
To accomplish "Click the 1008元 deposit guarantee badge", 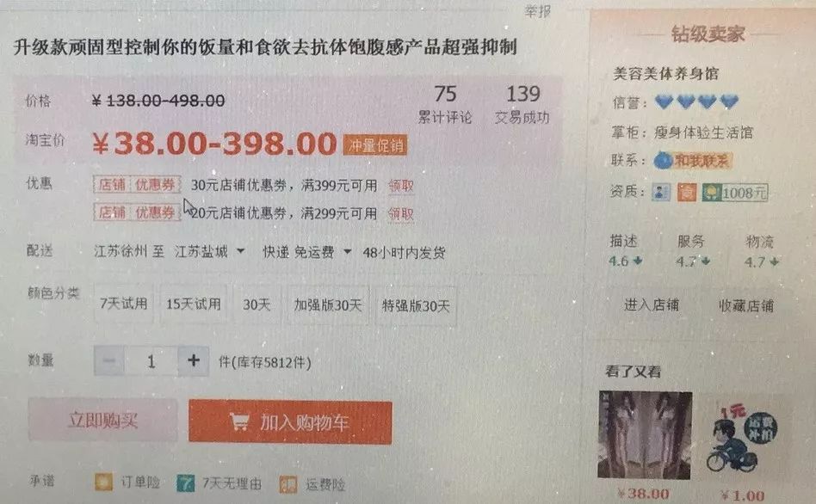I will point(735,193).
